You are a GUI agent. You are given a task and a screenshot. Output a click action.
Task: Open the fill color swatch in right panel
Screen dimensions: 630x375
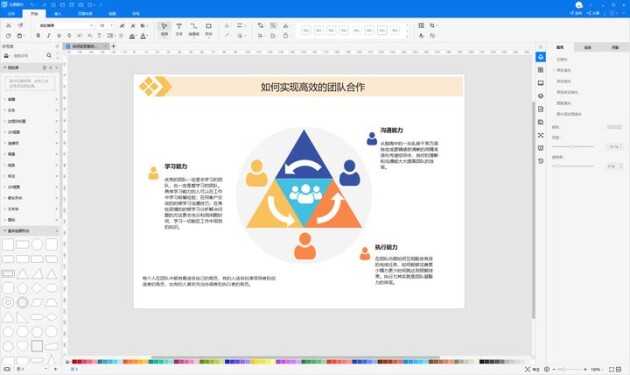tap(614, 127)
